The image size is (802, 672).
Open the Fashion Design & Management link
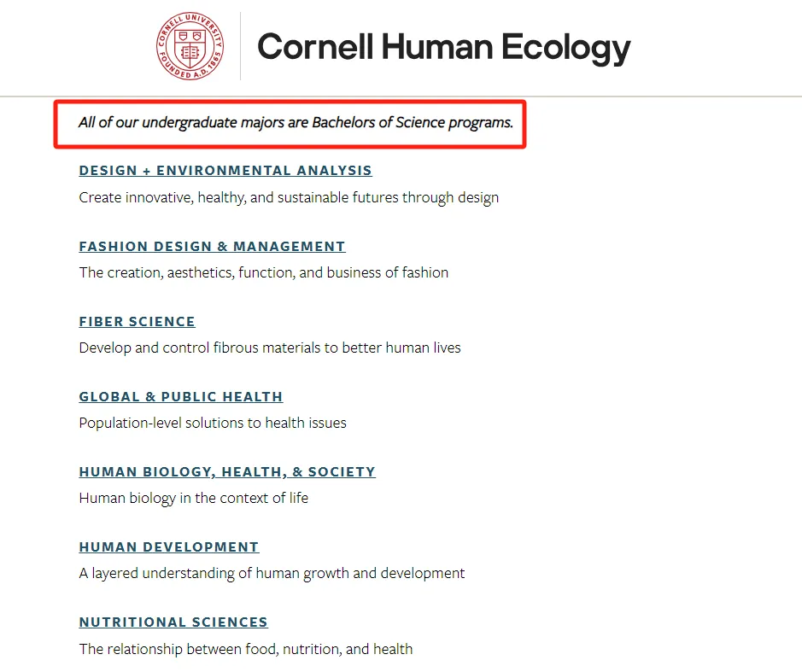click(213, 246)
